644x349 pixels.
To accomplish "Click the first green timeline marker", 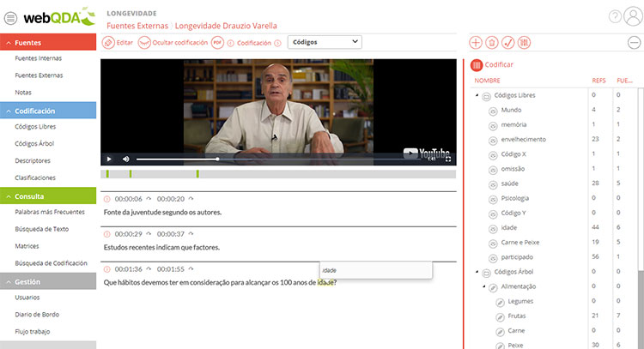I will 107,174.
